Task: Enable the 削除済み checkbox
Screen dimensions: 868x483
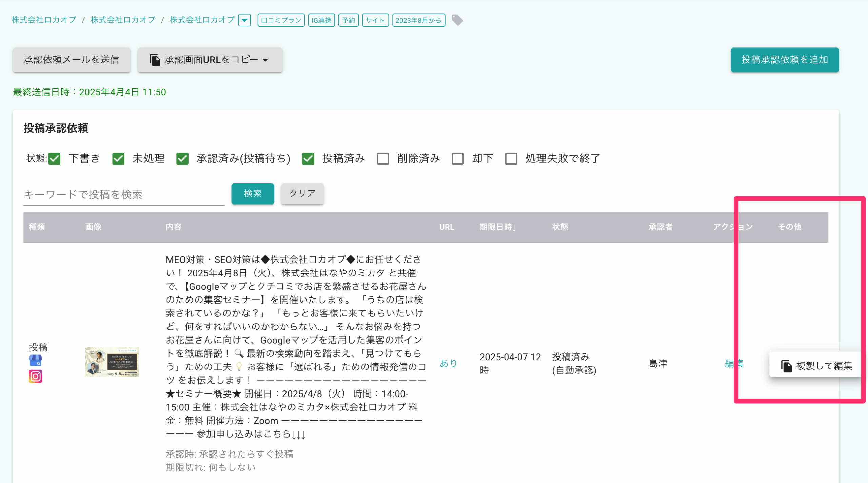Action: [383, 158]
